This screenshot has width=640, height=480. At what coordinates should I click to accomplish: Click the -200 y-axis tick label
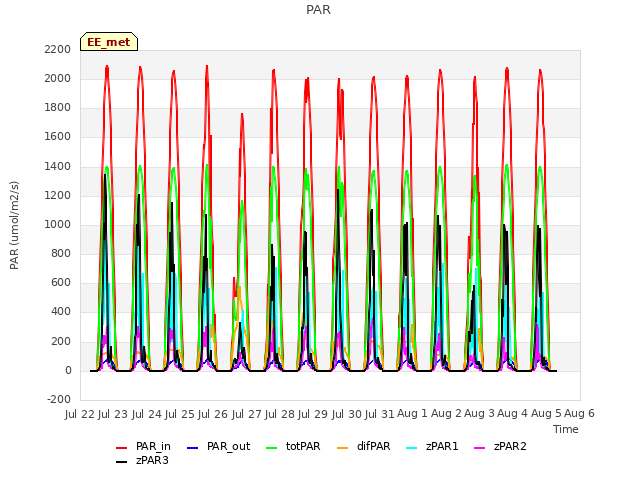point(59,399)
